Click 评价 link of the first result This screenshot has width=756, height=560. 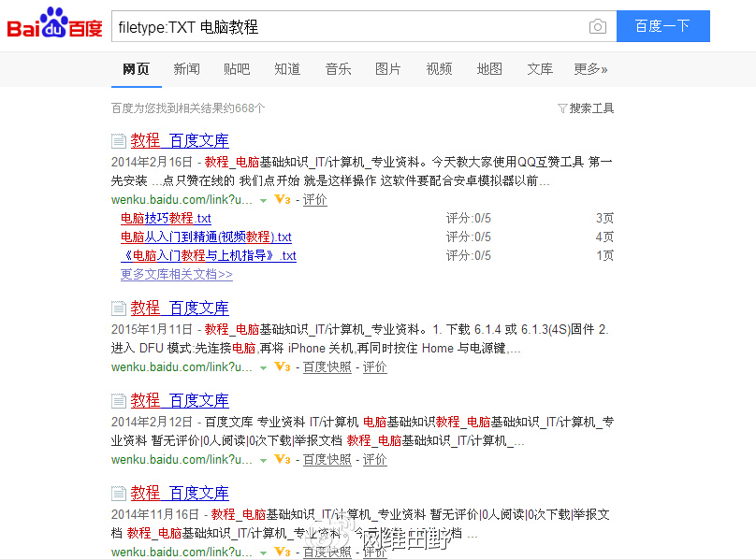pos(314,199)
